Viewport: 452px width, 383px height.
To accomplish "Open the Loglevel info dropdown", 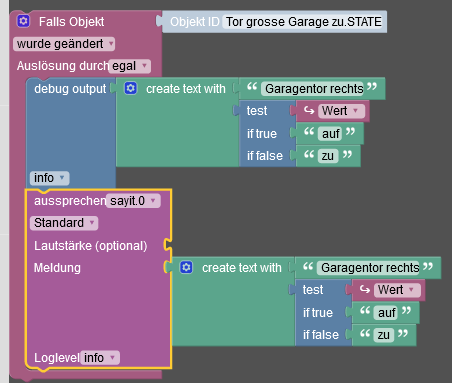I will [100, 358].
